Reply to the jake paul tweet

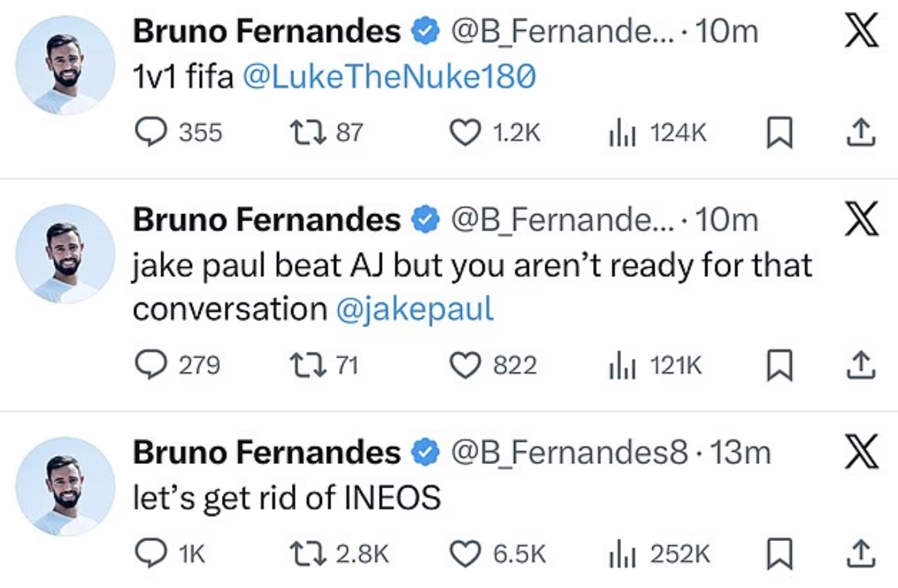coord(152,365)
